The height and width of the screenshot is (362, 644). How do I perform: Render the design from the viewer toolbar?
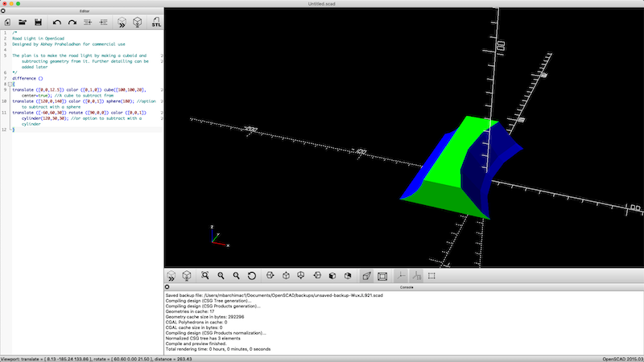187,276
